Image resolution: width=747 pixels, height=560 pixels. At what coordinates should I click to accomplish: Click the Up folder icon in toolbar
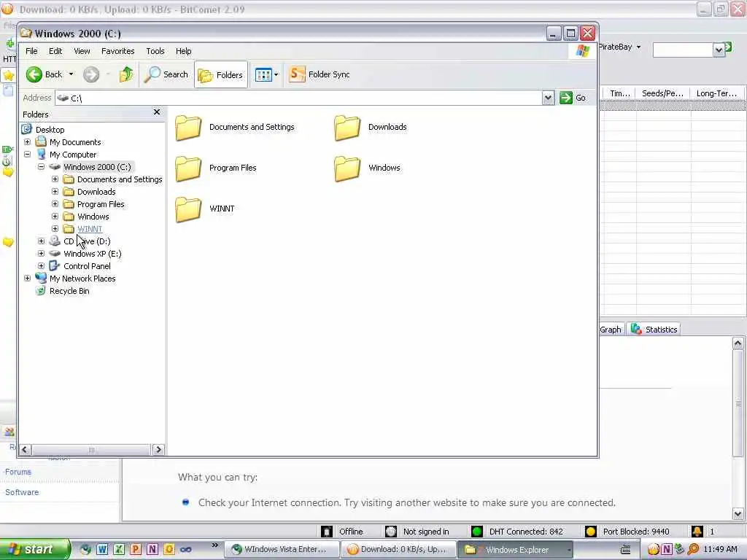(x=126, y=74)
